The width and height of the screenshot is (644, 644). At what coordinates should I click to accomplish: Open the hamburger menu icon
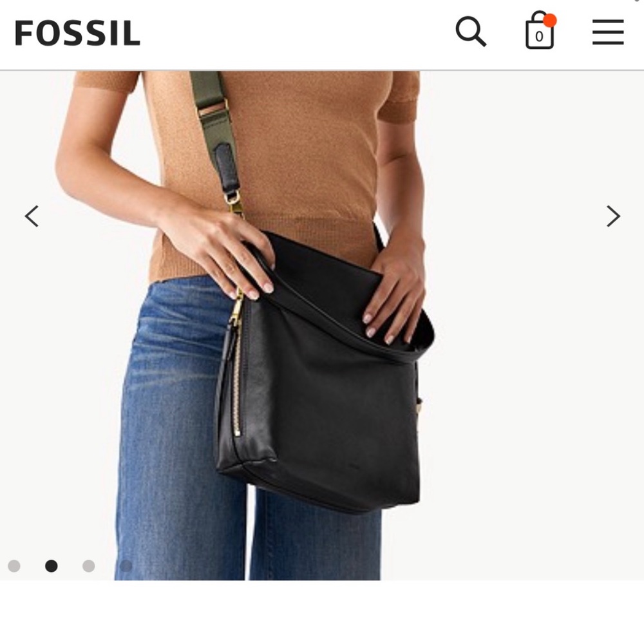tap(608, 32)
